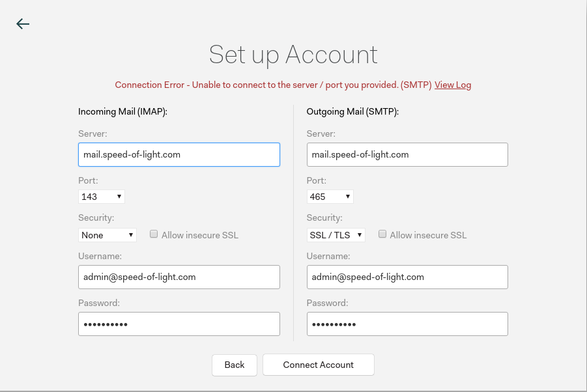Open the IMAP port dropdown
Image resolution: width=587 pixels, height=392 pixels.
pyautogui.click(x=102, y=196)
